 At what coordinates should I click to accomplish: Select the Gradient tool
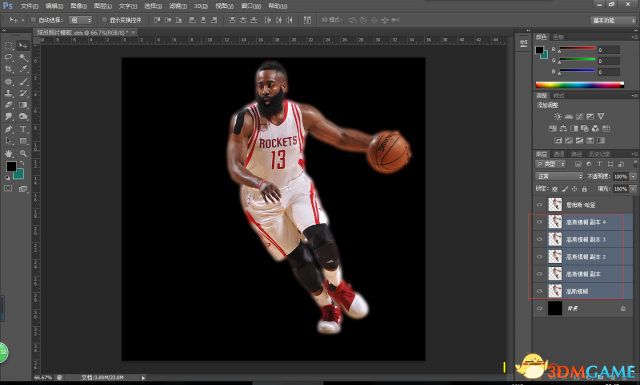click(x=23, y=105)
